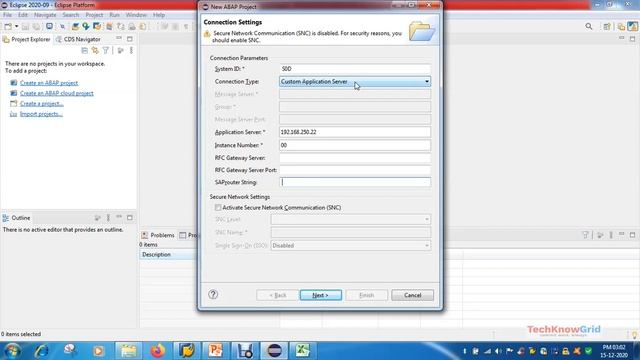Image resolution: width=640 pixels, height=360 pixels.
Task: Click the Application Server input field
Action: (x=355, y=132)
